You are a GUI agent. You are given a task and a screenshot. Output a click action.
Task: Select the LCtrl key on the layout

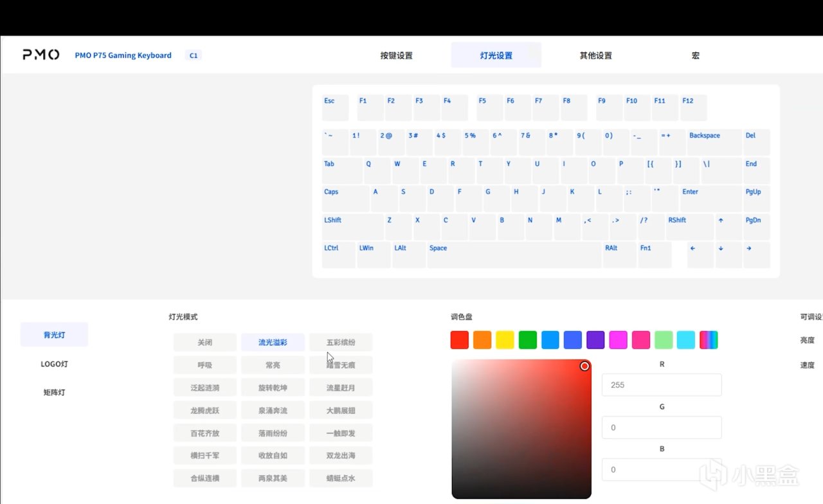339,255
